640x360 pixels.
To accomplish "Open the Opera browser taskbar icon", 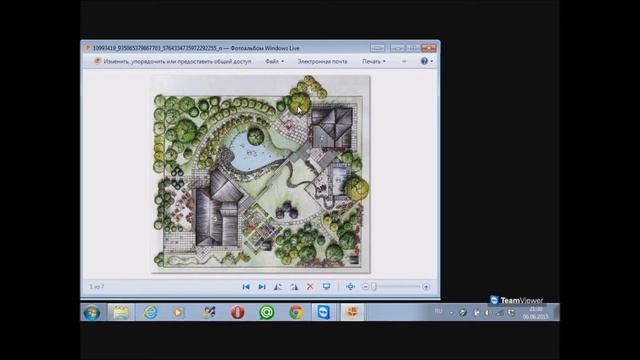I will 238,313.
